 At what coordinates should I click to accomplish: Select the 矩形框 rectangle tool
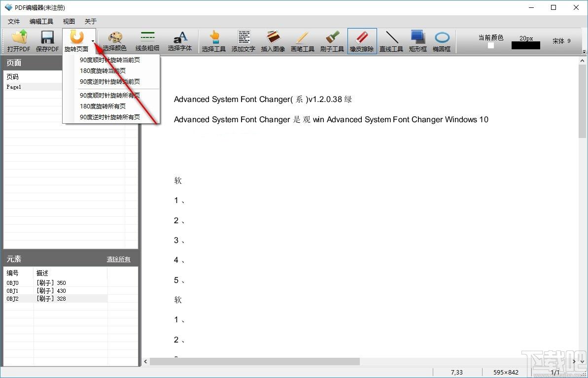point(418,41)
